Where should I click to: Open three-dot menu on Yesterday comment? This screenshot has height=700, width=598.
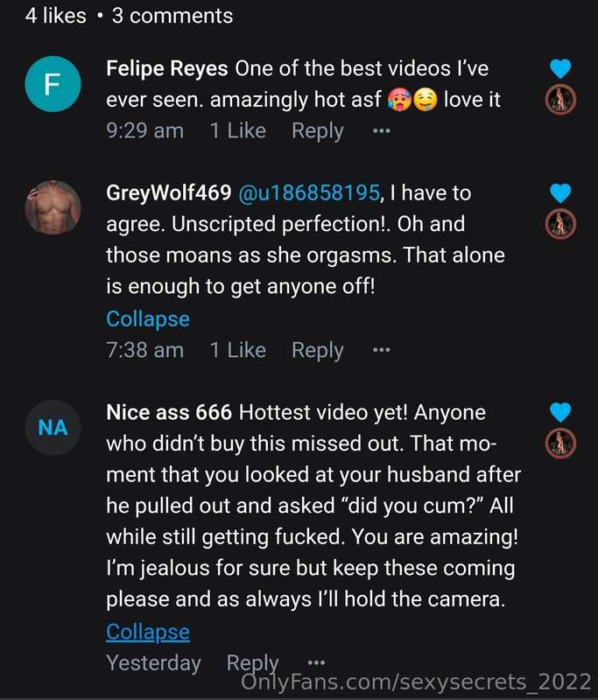pos(316,662)
